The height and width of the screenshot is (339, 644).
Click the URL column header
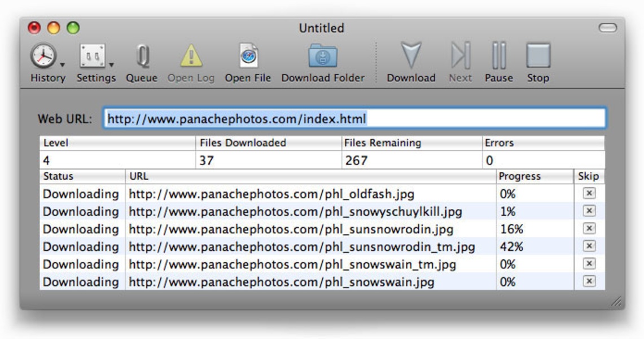point(310,176)
